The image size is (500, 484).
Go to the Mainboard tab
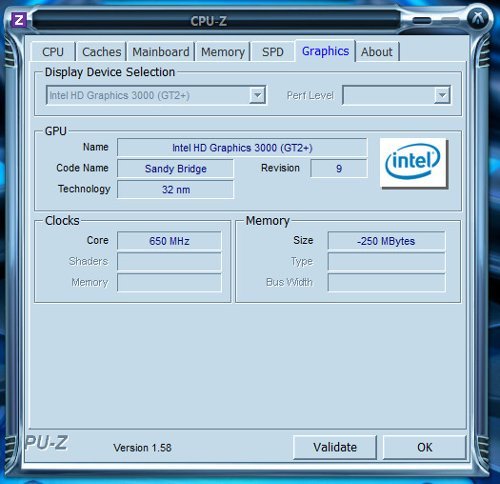(x=161, y=52)
